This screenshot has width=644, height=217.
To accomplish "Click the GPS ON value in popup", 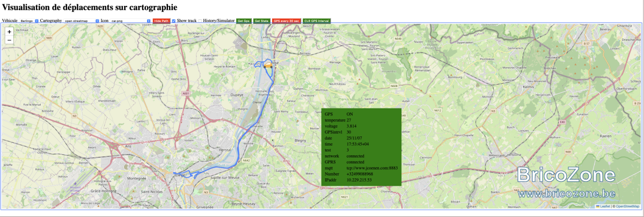I will (349, 114).
